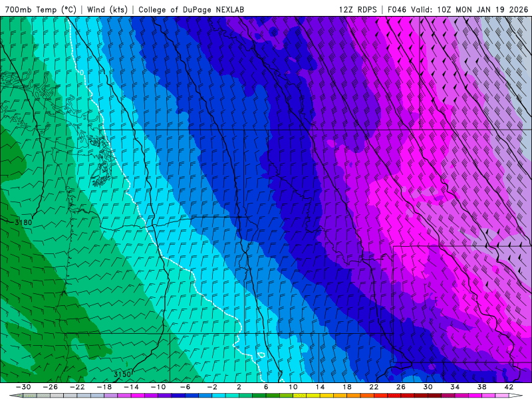
Task: Click the "3180" height contour label
Action: pos(23,223)
